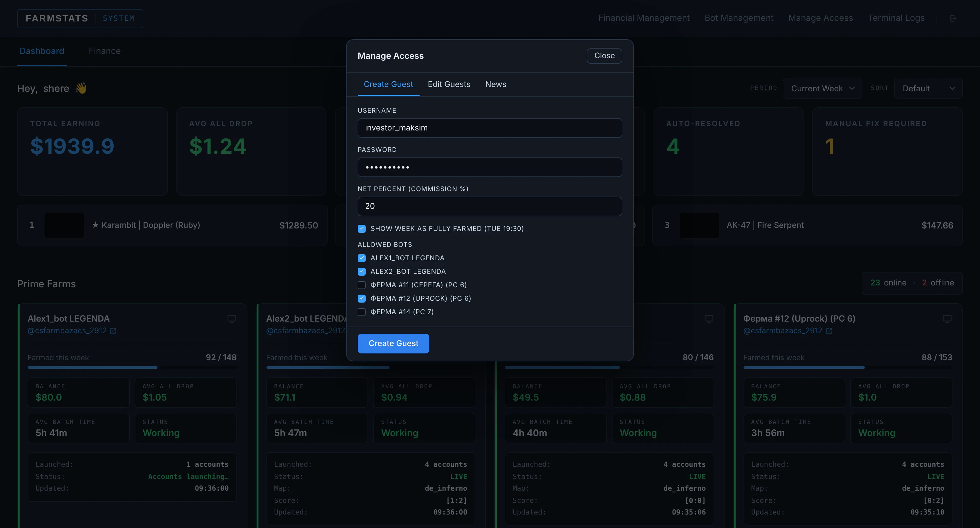Switch to Create Guest tab
980x528 pixels.
[388, 84]
